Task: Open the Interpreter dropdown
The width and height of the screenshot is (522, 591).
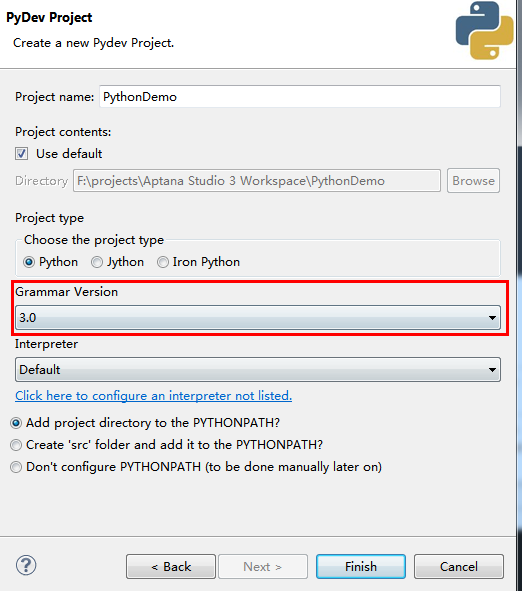Action: [258, 370]
